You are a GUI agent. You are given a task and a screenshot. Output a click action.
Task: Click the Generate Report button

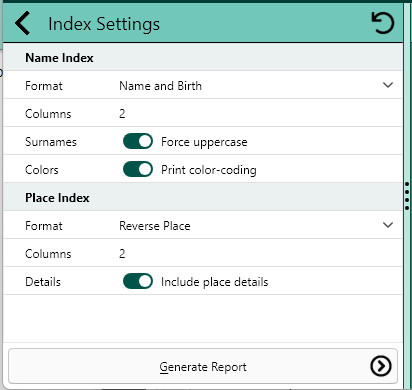pos(203,366)
